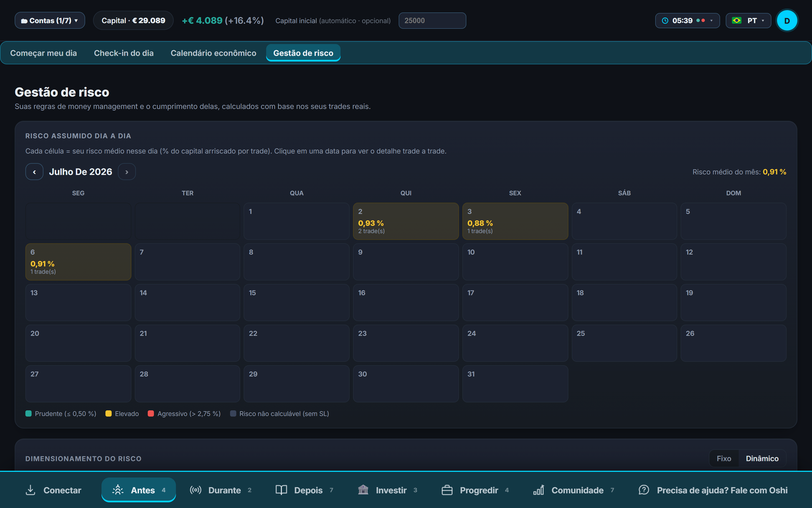812x508 pixels.
Task: Go to next month arrow
Action: [127, 172]
